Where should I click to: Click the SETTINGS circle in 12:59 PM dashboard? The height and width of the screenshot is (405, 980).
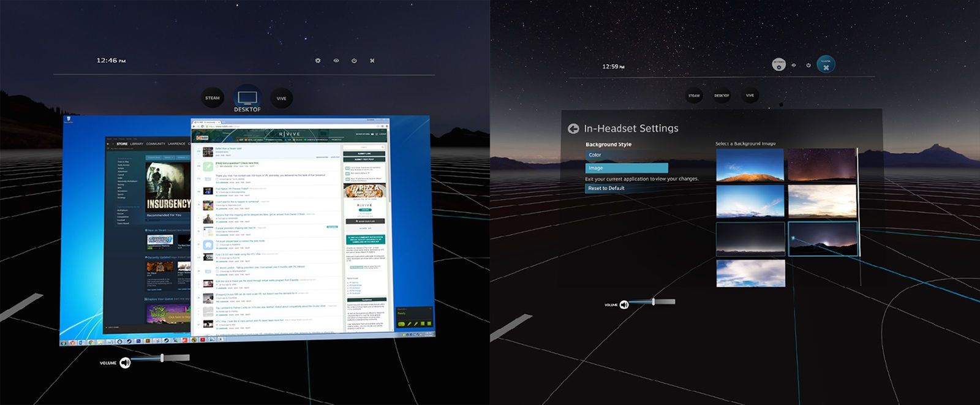click(779, 64)
